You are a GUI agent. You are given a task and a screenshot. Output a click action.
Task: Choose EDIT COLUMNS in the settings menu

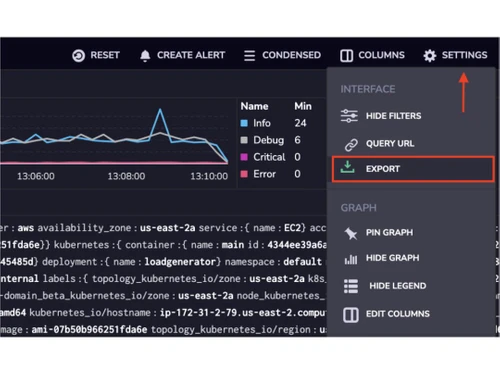click(398, 314)
